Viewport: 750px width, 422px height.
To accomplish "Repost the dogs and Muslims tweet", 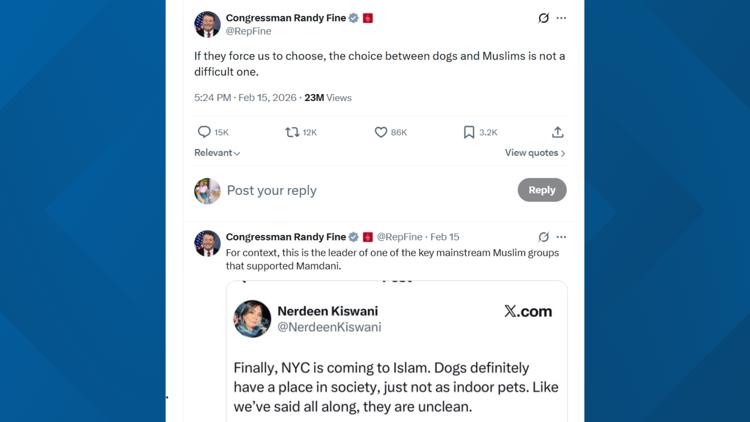I will [292, 132].
